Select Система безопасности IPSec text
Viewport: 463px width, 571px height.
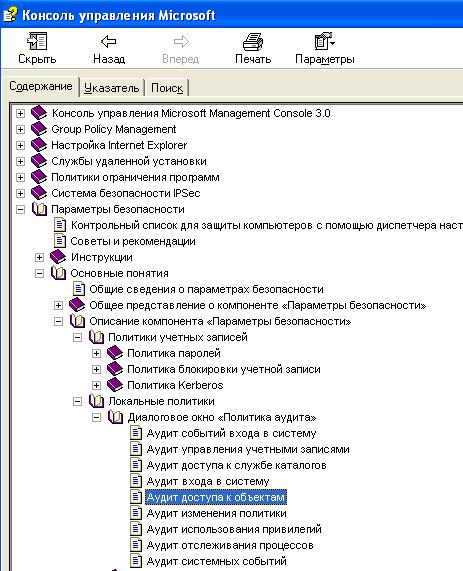point(126,193)
